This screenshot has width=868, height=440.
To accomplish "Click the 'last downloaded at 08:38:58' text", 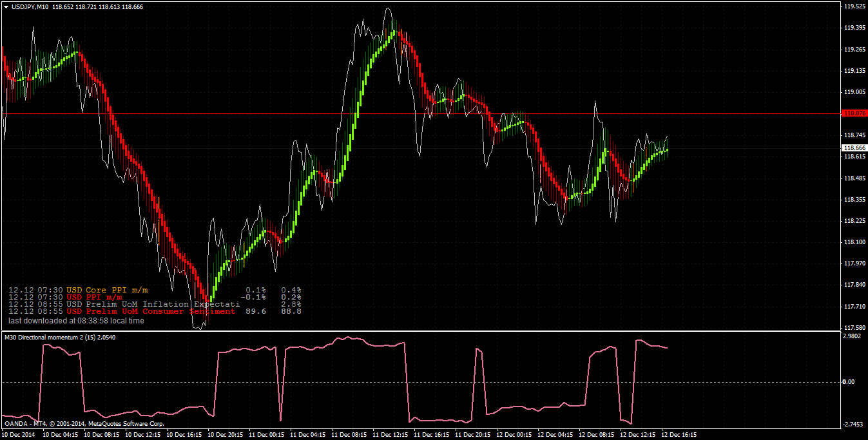I will 76,320.
